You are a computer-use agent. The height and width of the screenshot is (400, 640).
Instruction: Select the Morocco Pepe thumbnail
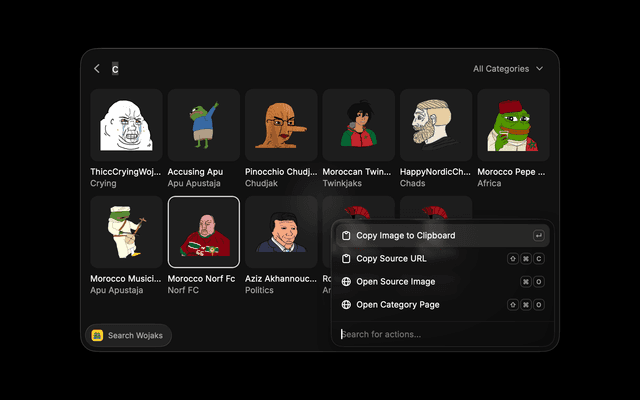[x=513, y=125]
